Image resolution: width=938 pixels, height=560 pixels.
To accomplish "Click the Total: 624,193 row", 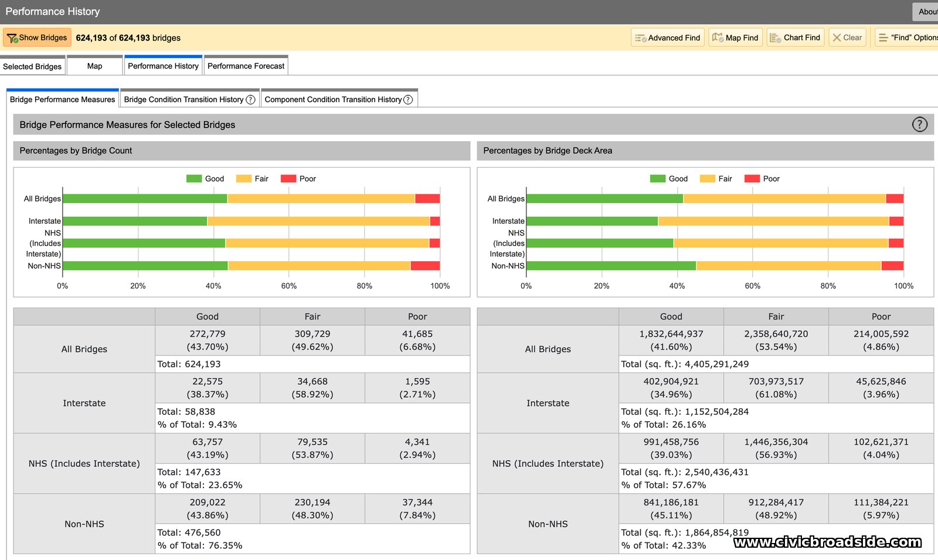I will pyautogui.click(x=312, y=364).
